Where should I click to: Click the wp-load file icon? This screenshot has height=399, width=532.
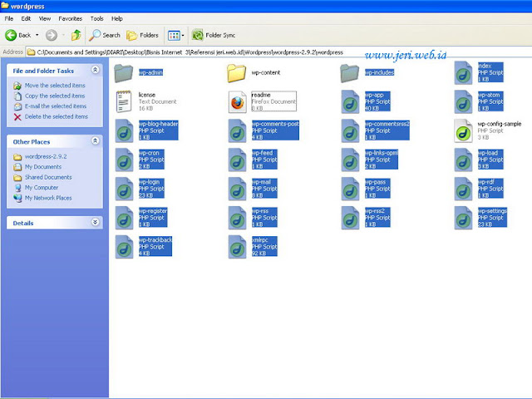(x=463, y=160)
